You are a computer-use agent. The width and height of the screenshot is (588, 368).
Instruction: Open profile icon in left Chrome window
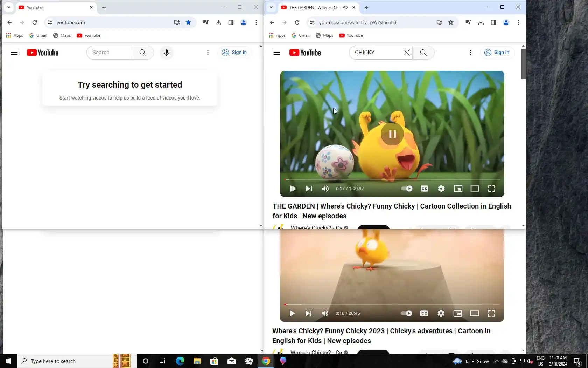pyautogui.click(x=244, y=22)
